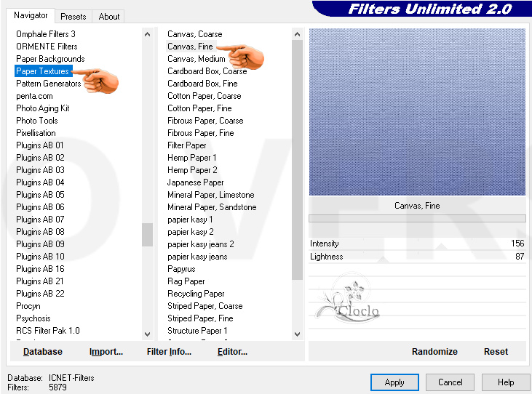Image resolution: width=532 pixels, height=394 pixels.
Task: Click Randomize to shuffle settings
Action: [x=434, y=352]
